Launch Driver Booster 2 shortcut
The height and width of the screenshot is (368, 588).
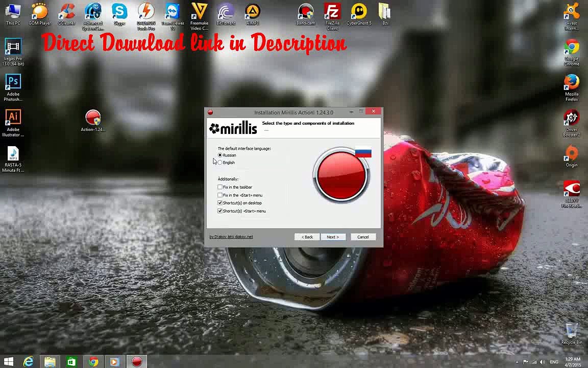(572, 123)
